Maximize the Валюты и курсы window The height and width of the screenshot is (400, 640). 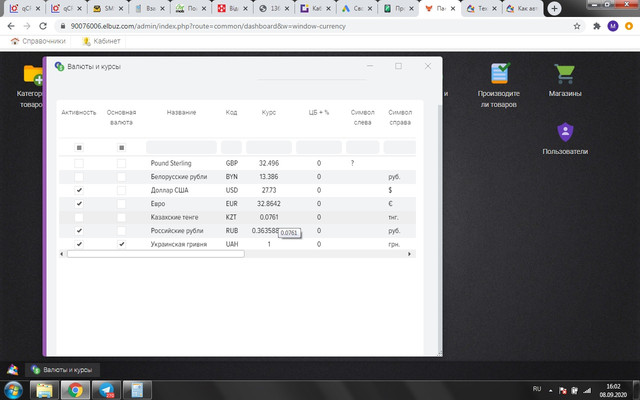tap(398, 66)
